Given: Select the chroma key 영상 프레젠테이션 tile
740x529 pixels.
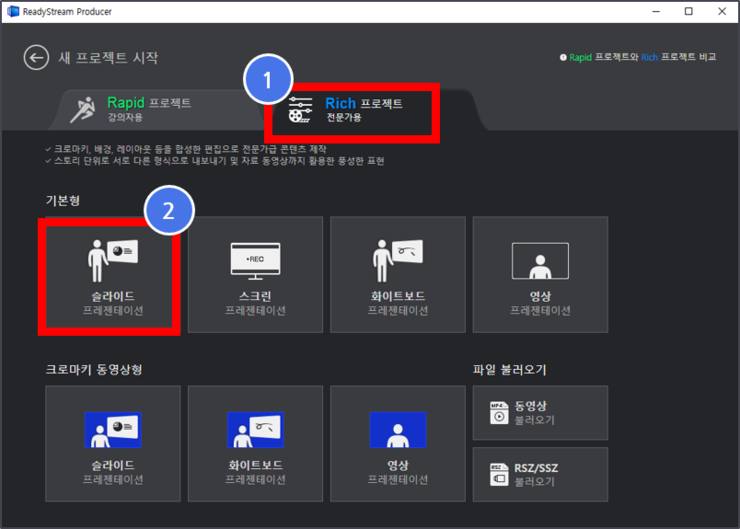Looking at the screenshot, I should [x=398, y=444].
